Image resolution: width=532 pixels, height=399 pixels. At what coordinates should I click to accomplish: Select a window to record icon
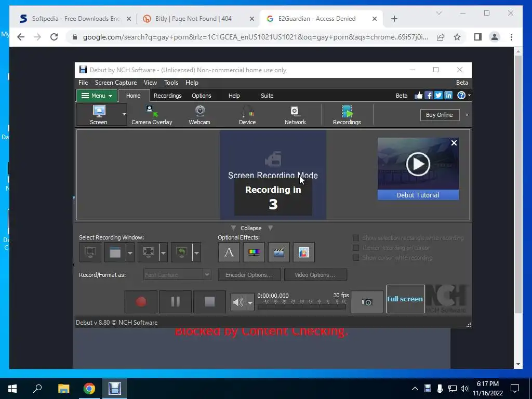click(115, 252)
